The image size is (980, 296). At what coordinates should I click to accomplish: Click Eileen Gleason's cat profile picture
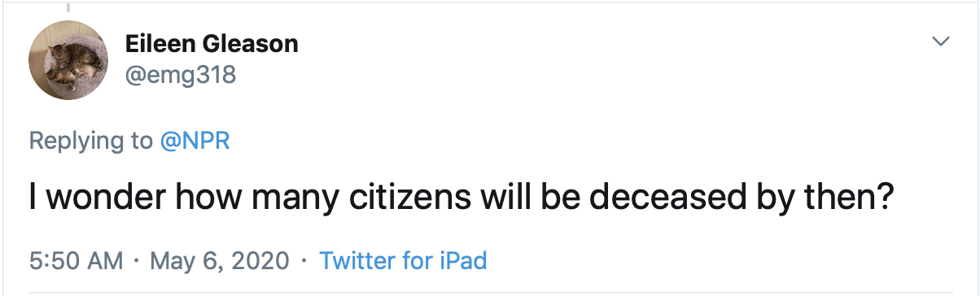click(69, 60)
